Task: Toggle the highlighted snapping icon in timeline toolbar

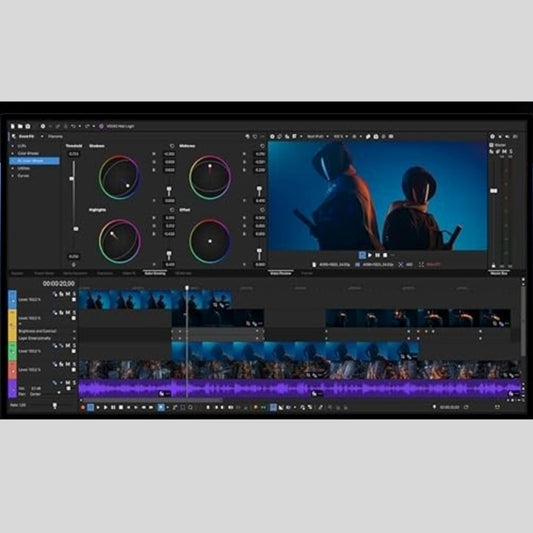Action: [273, 407]
